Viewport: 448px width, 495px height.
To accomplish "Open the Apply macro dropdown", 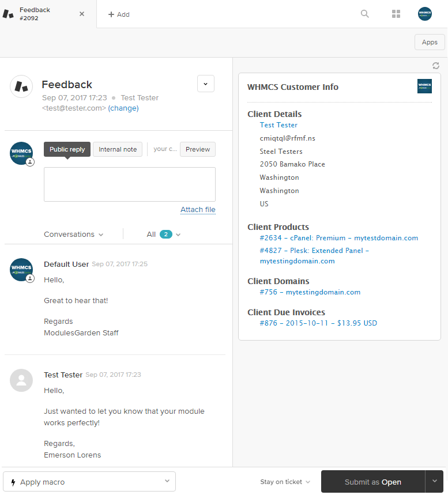I will pos(89,482).
